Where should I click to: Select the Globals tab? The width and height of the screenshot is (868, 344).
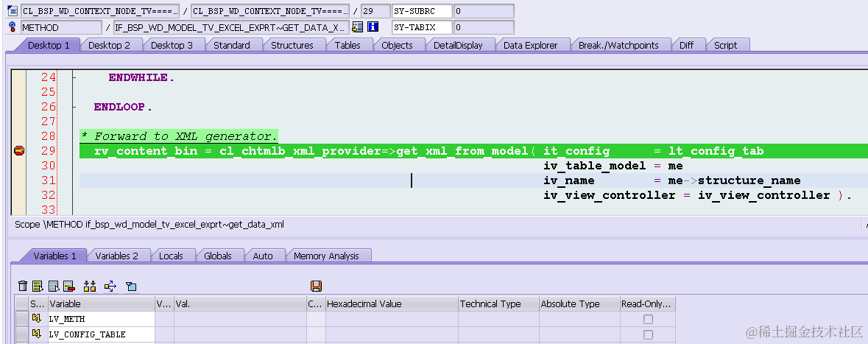click(x=218, y=256)
